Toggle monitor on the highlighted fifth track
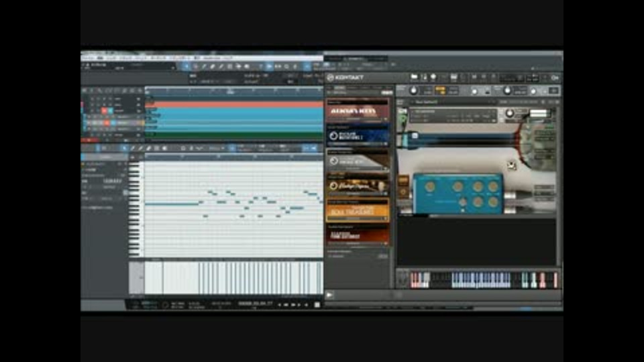This screenshot has height=362, width=644. pyautogui.click(x=113, y=123)
